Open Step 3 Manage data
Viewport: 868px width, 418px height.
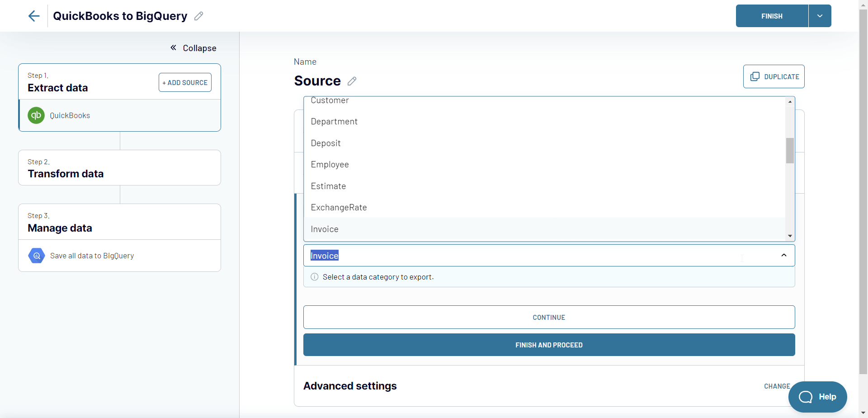(119, 222)
